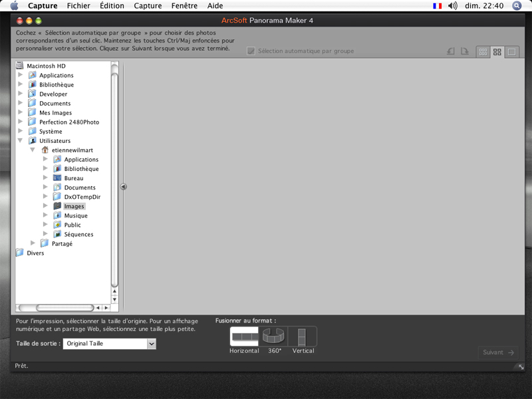This screenshot has width=532, height=399.
Task: Click the French flag input menu
Action: click(438, 6)
